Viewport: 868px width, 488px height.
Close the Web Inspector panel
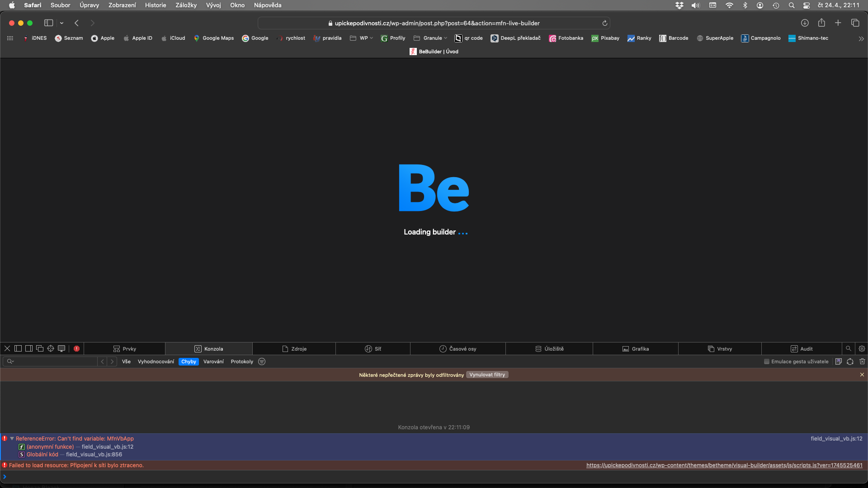tap(7, 348)
